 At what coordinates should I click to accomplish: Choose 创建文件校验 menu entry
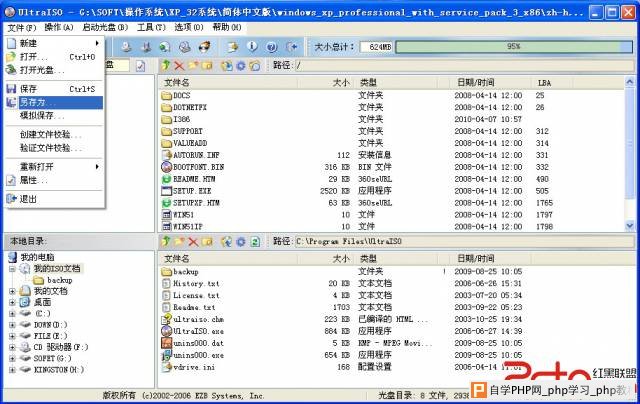point(54,135)
